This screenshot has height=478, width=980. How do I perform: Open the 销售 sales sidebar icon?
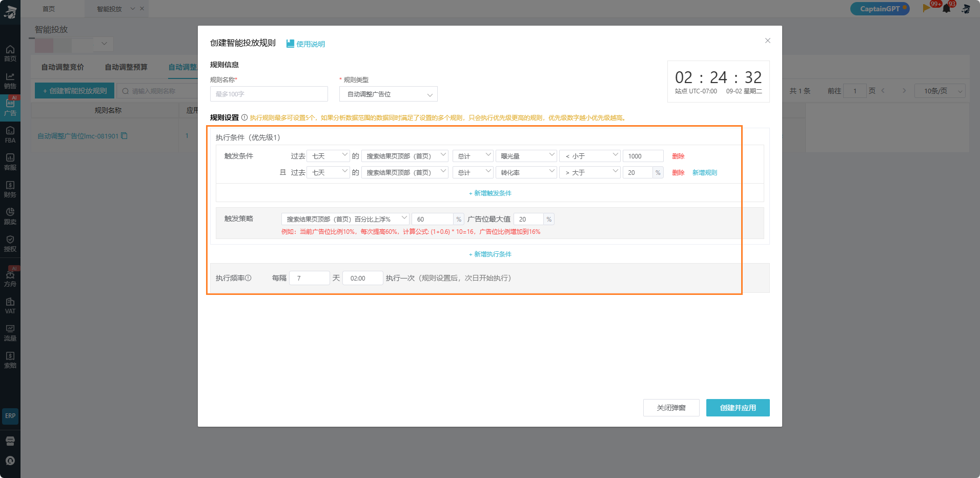click(10, 81)
